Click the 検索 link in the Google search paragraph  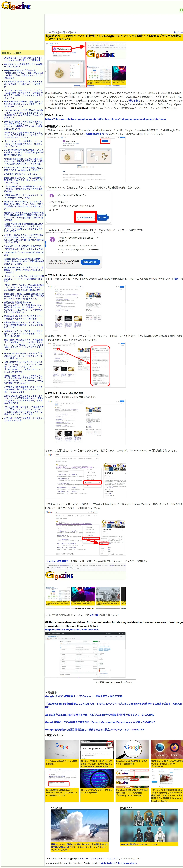coord(176,279)
